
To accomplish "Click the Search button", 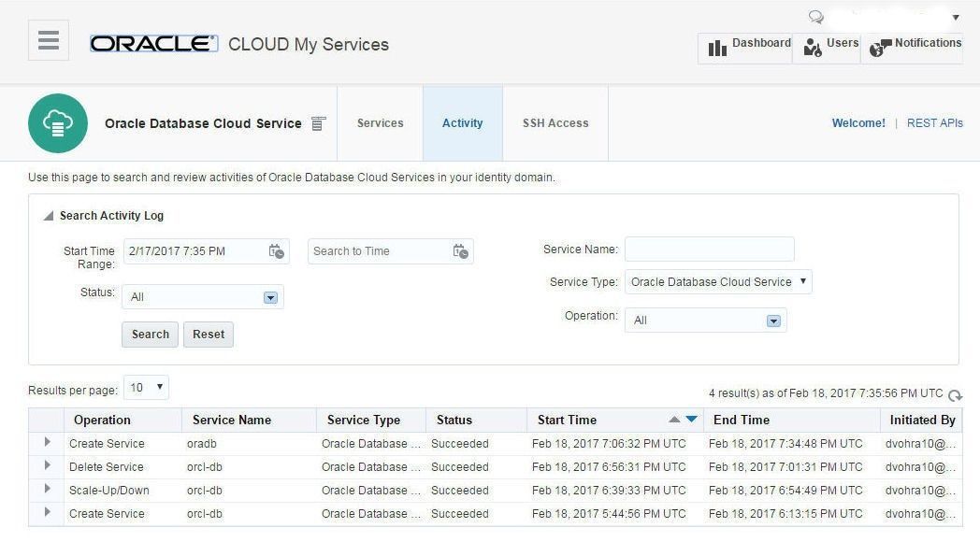I will point(150,334).
